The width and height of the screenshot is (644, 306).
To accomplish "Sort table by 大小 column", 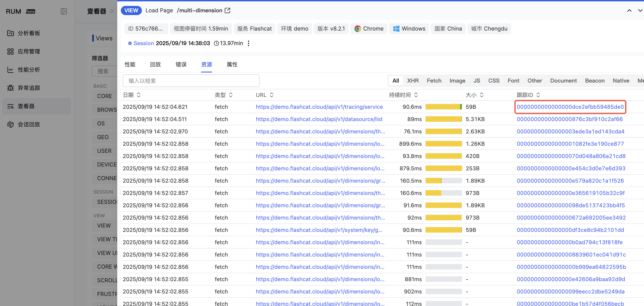I will click(481, 95).
